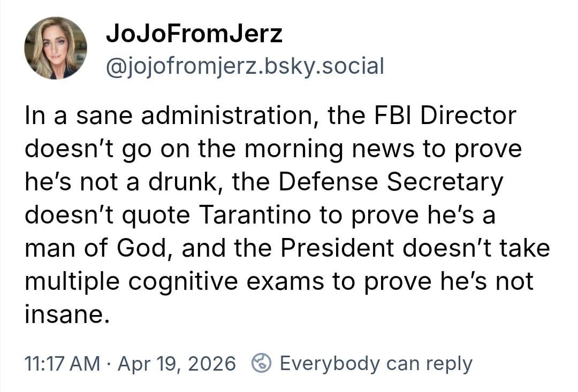The height and width of the screenshot is (392, 578).
Task: Click 'Defense Secretary' in the post text
Action: click(391, 182)
